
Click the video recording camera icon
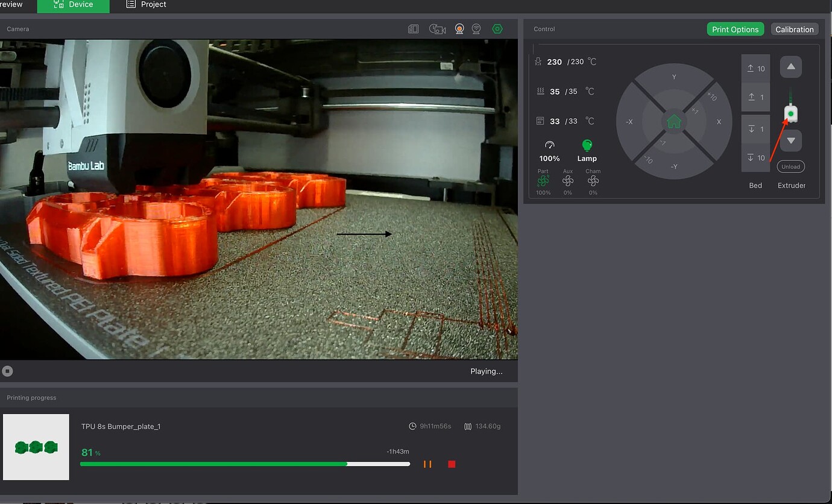point(437,29)
